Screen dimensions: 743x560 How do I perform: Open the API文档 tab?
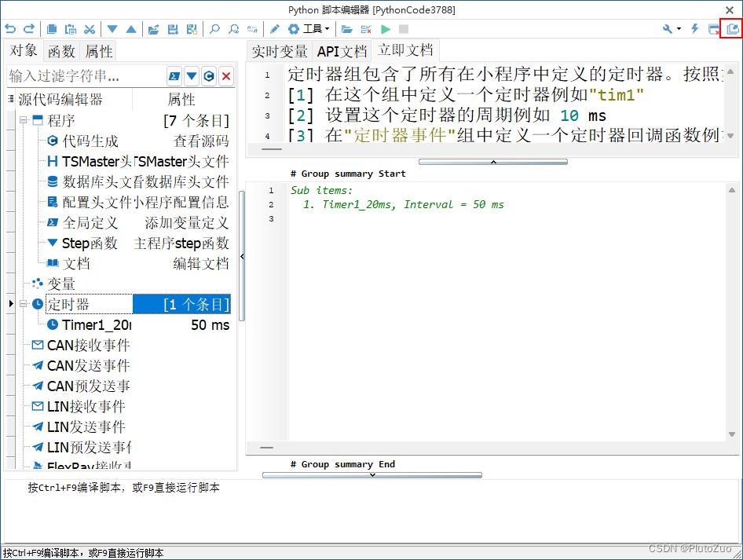pyautogui.click(x=342, y=51)
